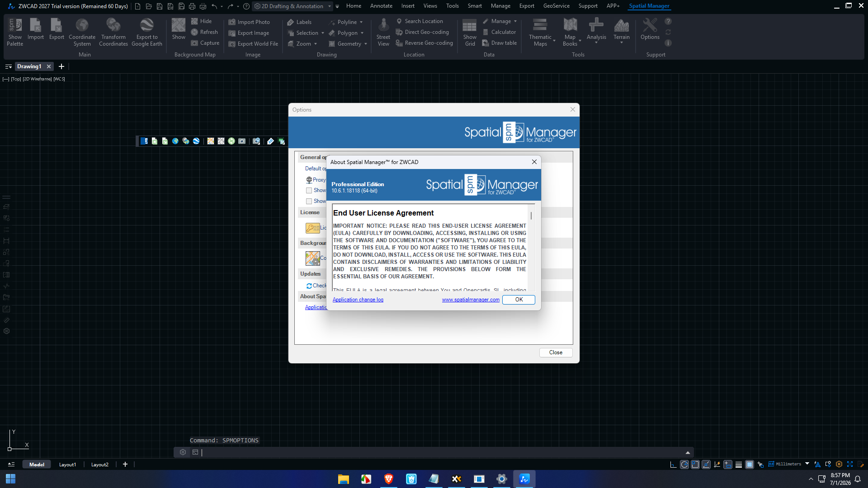The image size is (868, 488).
Task: Expand the Selection dropdown arrow
Action: tap(323, 33)
